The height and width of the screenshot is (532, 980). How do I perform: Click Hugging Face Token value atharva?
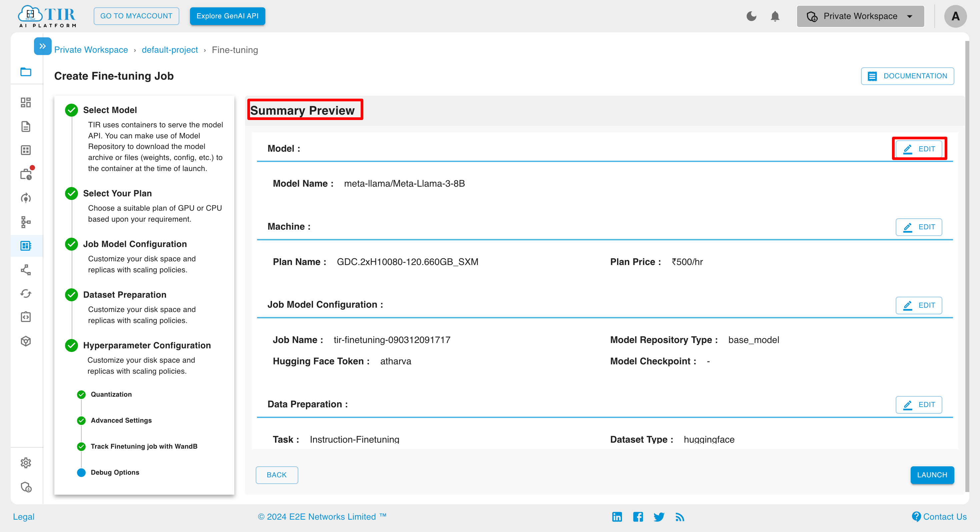point(396,361)
